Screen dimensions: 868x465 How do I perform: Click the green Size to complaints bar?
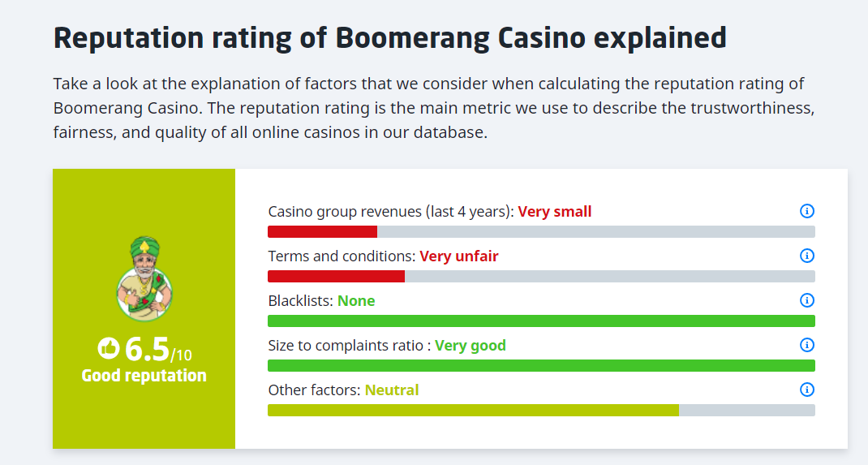pos(541,366)
